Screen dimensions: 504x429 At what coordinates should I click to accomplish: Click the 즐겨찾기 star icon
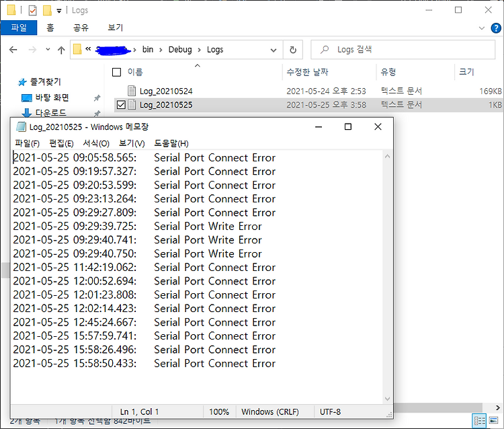click(22, 82)
